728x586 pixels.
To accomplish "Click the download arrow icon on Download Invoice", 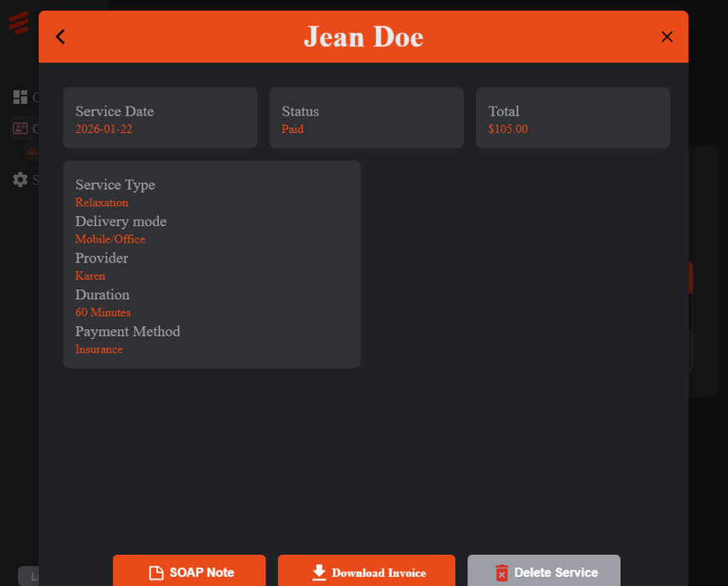I will pyautogui.click(x=318, y=572).
